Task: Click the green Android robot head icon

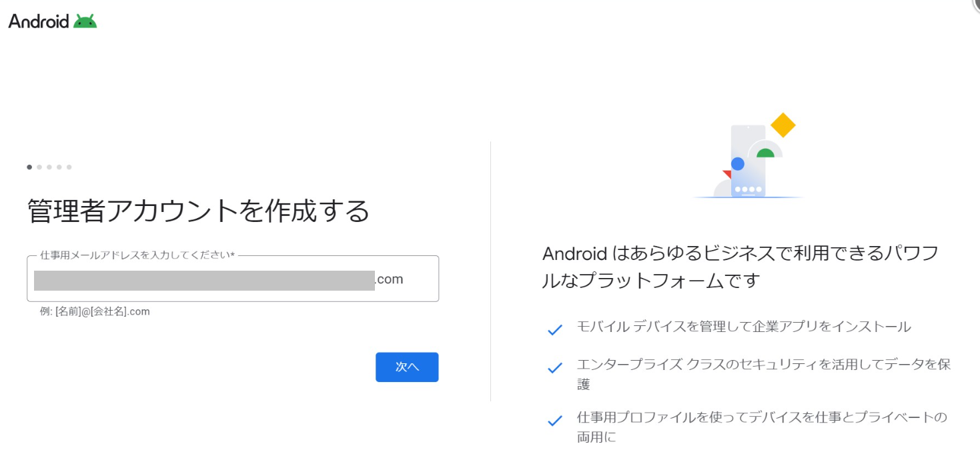Action: click(x=85, y=21)
